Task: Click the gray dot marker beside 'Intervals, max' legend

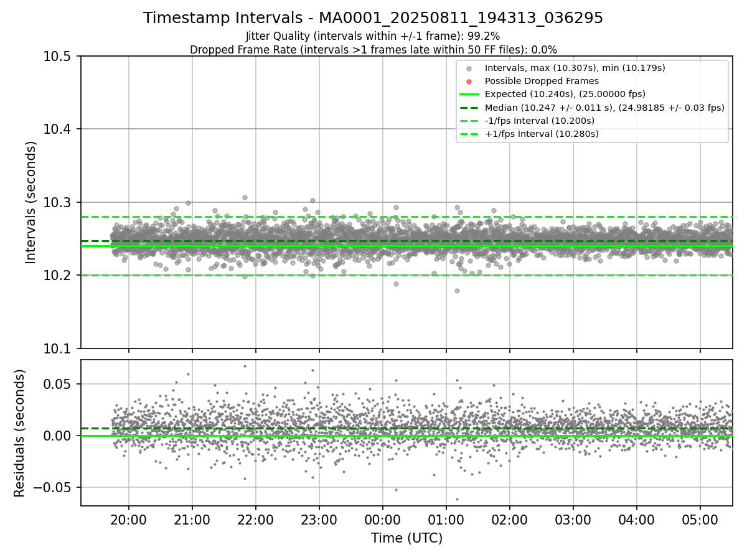Action: (469, 68)
